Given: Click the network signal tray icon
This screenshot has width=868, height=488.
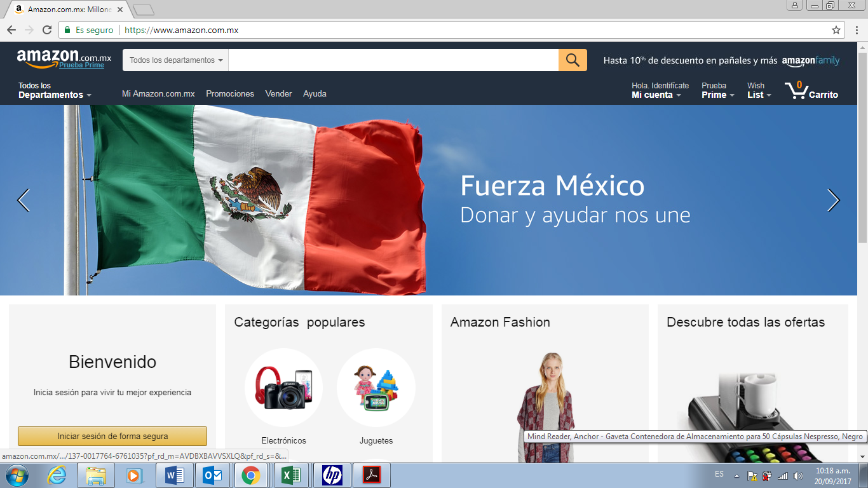Looking at the screenshot, I should pyautogui.click(x=783, y=475).
